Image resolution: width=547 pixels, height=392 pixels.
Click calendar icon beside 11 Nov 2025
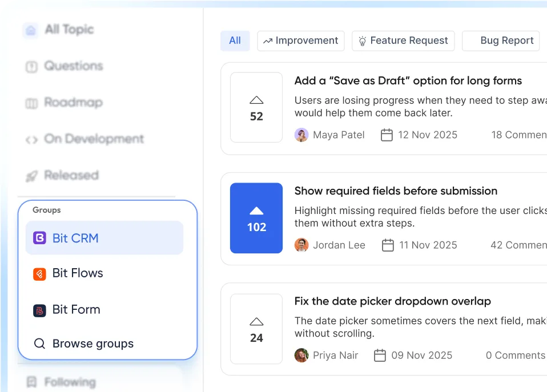pyautogui.click(x=388, y=245)
